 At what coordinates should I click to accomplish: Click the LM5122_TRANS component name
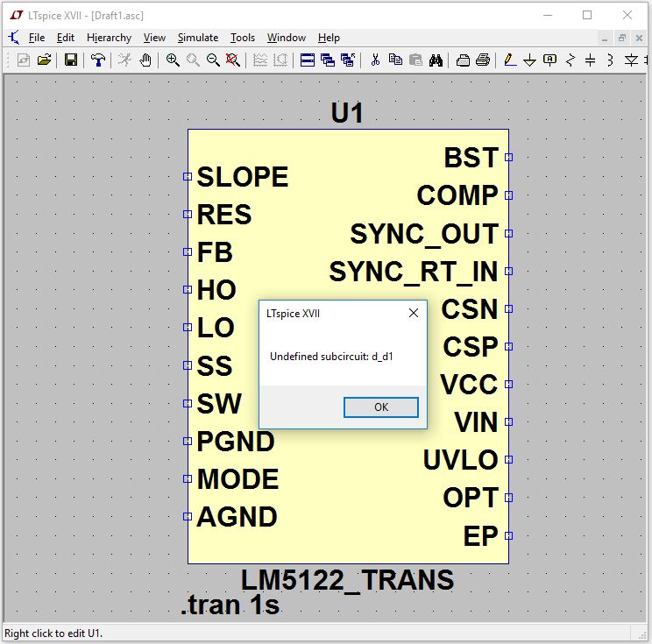[x=347, y=580]
